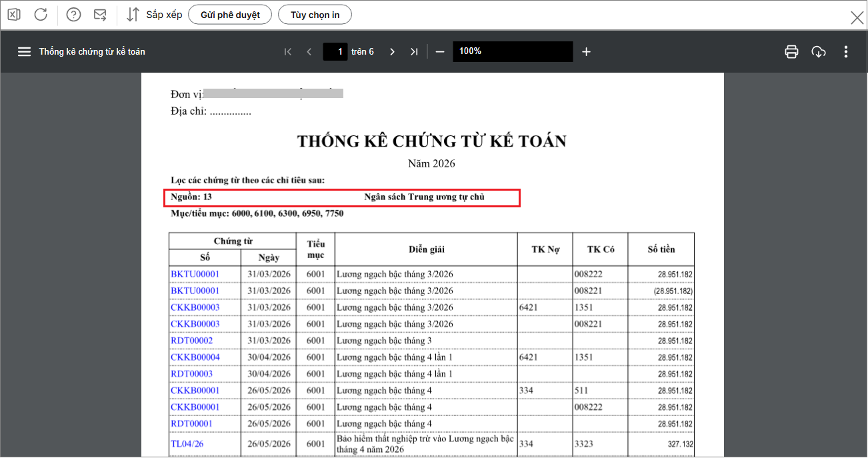
Task: Open the Sắp xếp sort option
Action: [x=154, y=14]
